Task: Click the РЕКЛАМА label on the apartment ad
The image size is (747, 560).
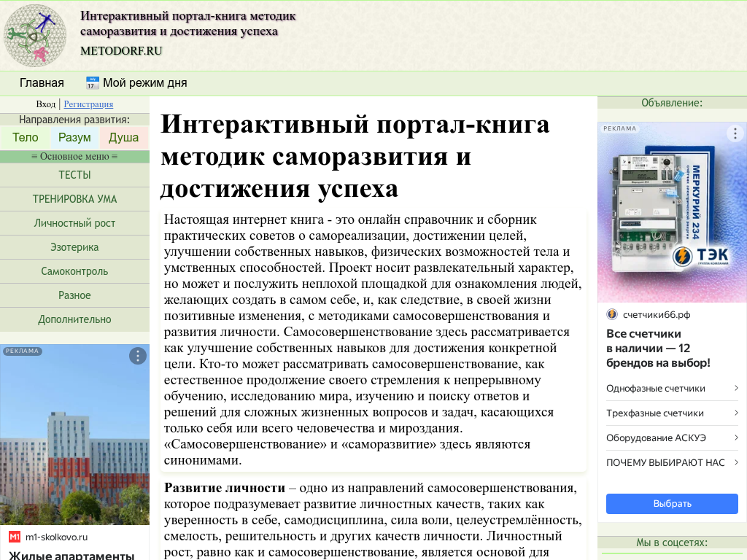Action: [22, 351]
